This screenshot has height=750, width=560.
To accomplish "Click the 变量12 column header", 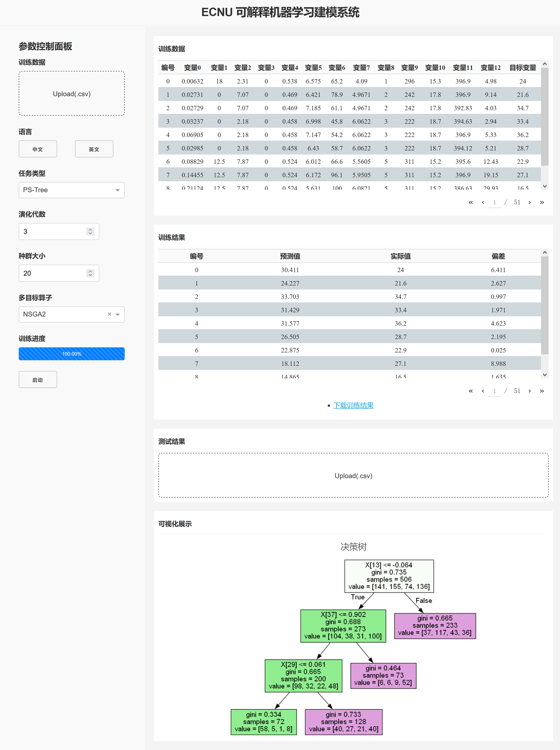I will [x=491, y=68].
